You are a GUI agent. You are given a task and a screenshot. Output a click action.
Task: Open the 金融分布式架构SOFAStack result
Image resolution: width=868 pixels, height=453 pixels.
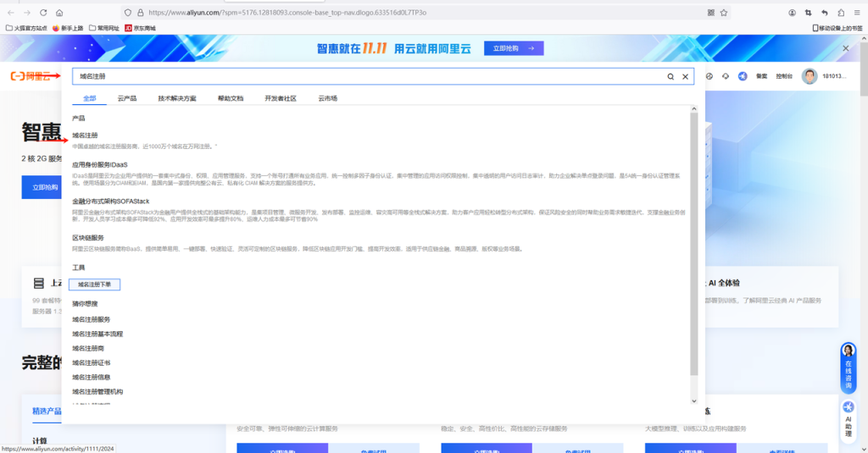(x=111, y=202)
